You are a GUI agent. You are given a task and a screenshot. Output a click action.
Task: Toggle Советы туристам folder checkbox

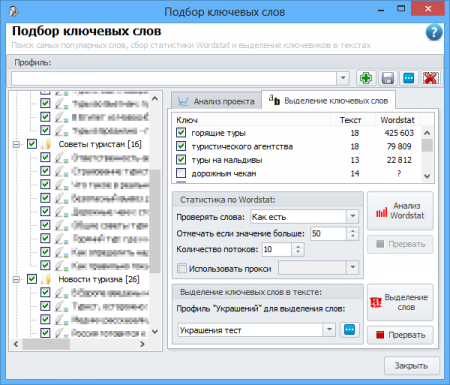pos(32,144)
